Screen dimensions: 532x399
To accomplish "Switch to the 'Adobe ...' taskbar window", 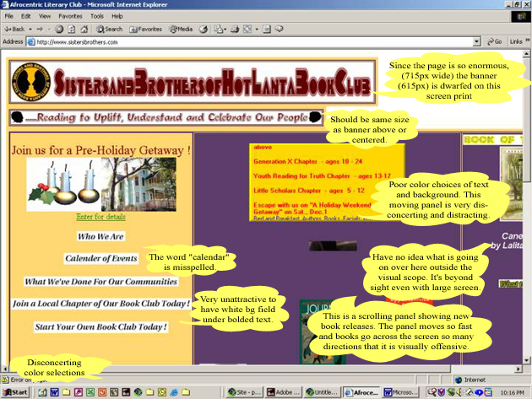I will [283, 392].
